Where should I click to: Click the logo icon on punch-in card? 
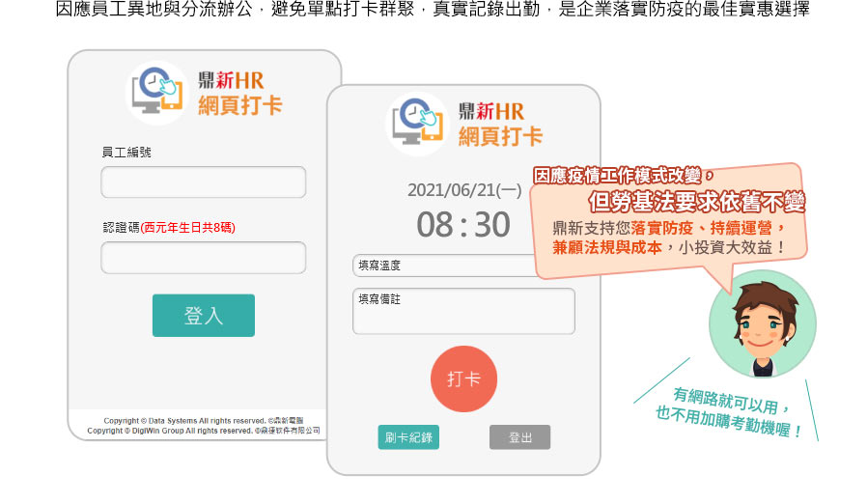(416, 124)
